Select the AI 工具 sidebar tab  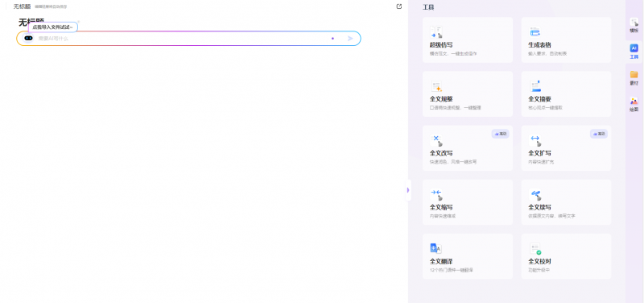(634, 52)
